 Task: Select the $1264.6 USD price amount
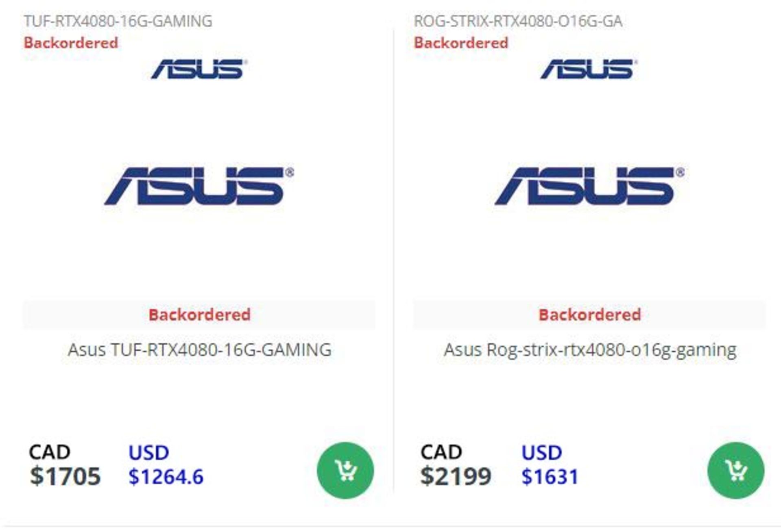pyautogui.click(x=166, y=476)
